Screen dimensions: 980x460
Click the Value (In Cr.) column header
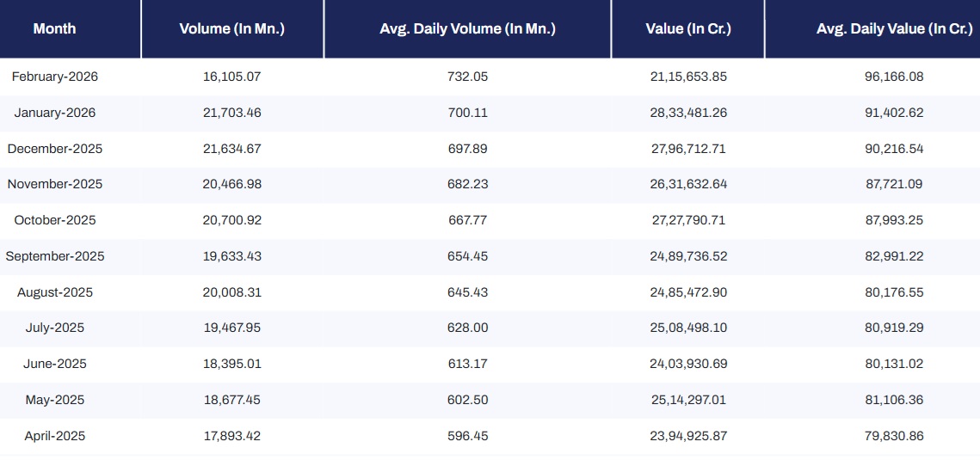click(687, 28)
